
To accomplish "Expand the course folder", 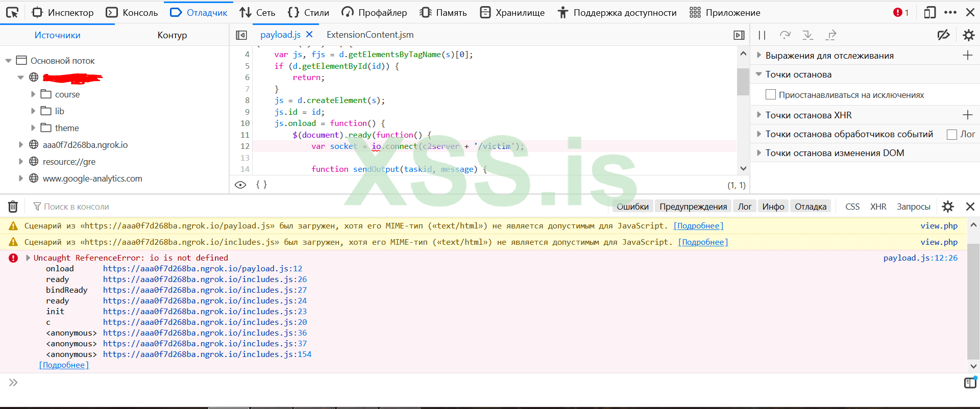I will coord(33,94).
